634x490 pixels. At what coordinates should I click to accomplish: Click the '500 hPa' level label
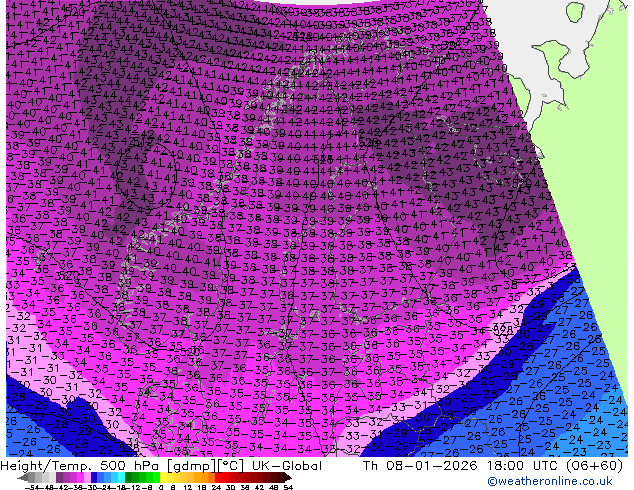129,466
